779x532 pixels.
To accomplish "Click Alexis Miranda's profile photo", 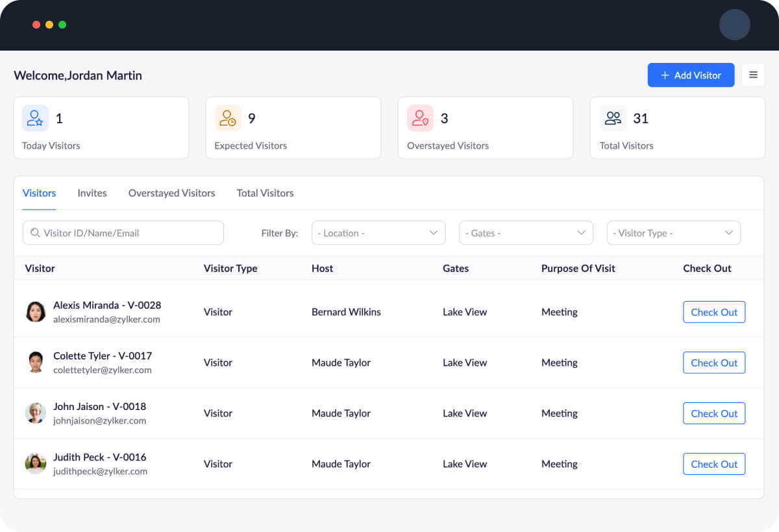I will [36, 312].
